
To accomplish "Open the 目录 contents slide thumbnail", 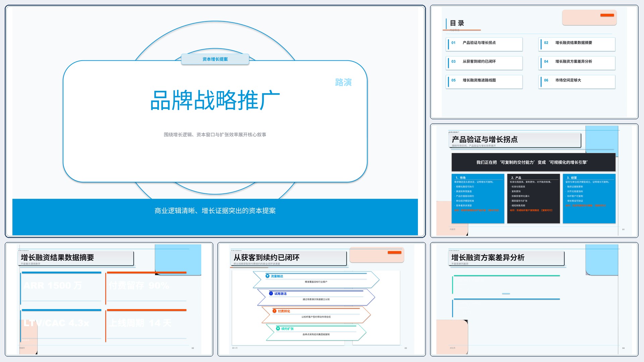I will coord(534,62).
